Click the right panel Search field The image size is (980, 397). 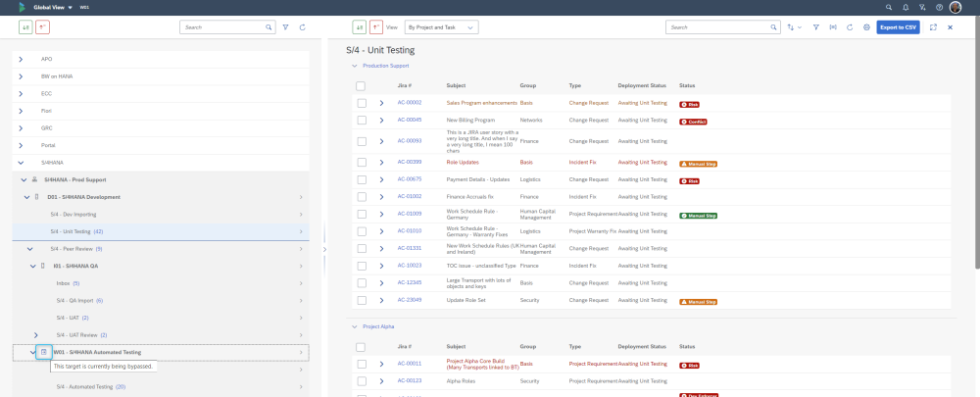coord(715,27)
